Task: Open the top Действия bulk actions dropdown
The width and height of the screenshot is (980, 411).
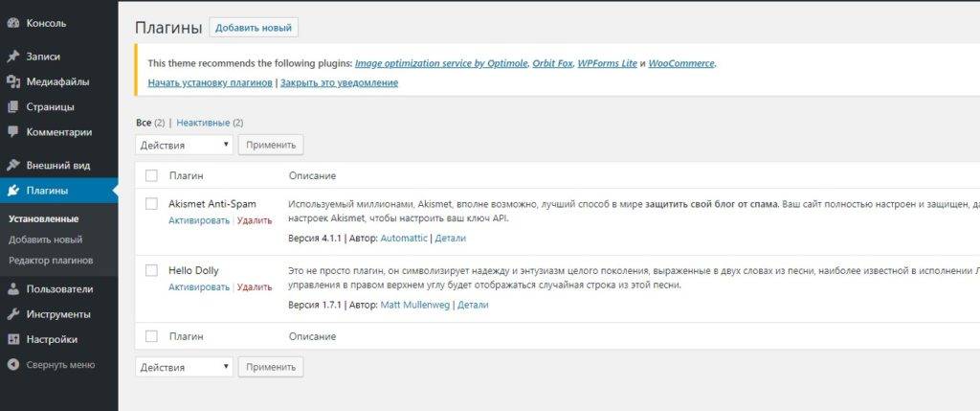Action: point(184,145)
